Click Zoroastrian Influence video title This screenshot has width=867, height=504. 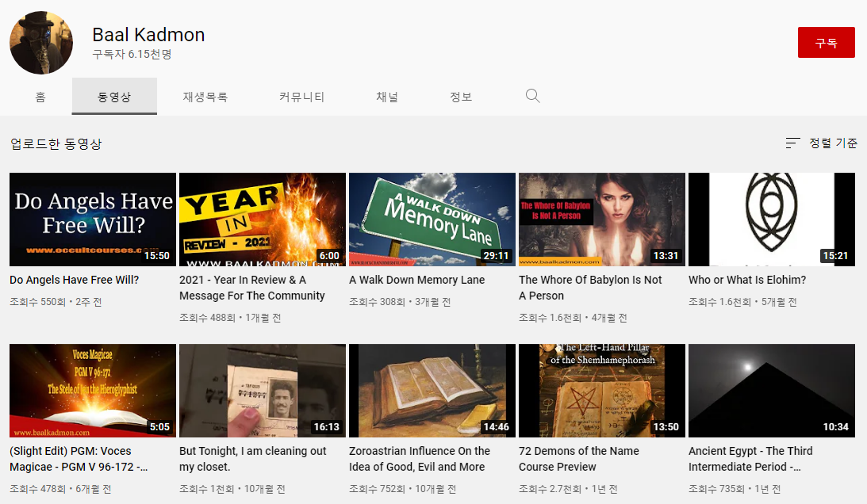[x=420, y=459]
